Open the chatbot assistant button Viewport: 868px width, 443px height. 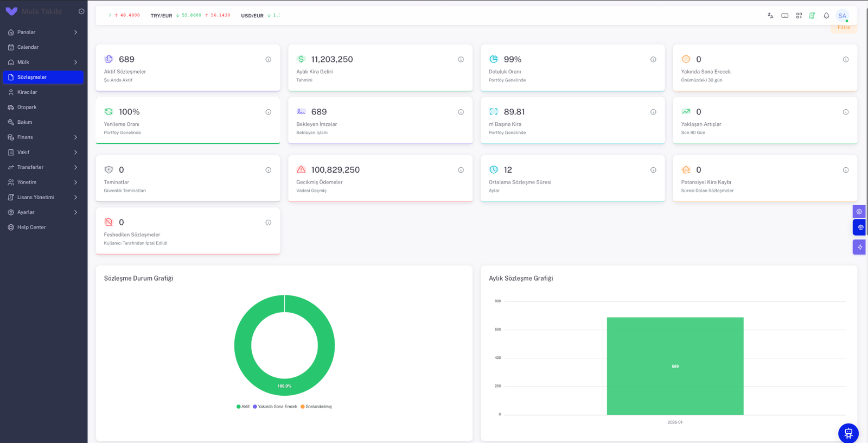click(x=848, y=433)
